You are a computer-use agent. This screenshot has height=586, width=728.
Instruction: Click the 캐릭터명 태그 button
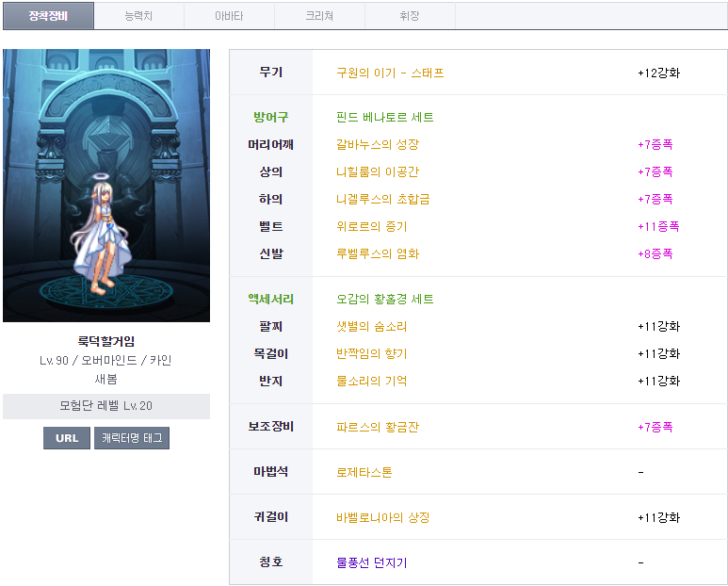pyautogui.click(x=132, y=438)
